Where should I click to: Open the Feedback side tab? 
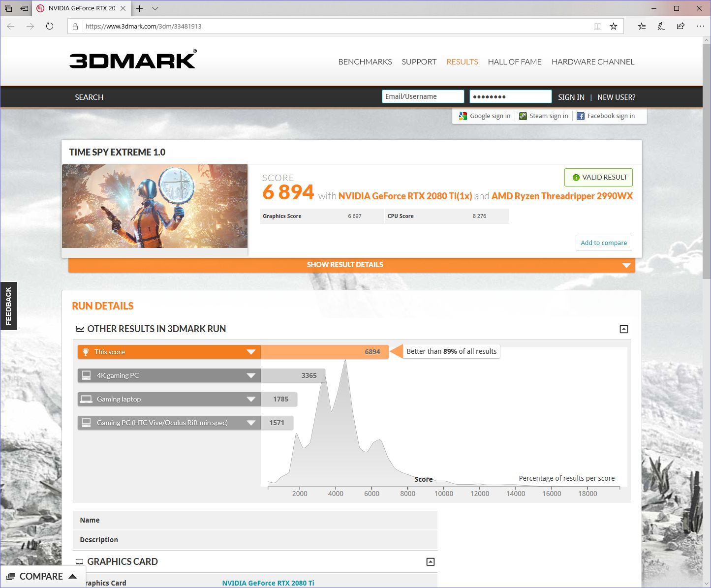8,306
